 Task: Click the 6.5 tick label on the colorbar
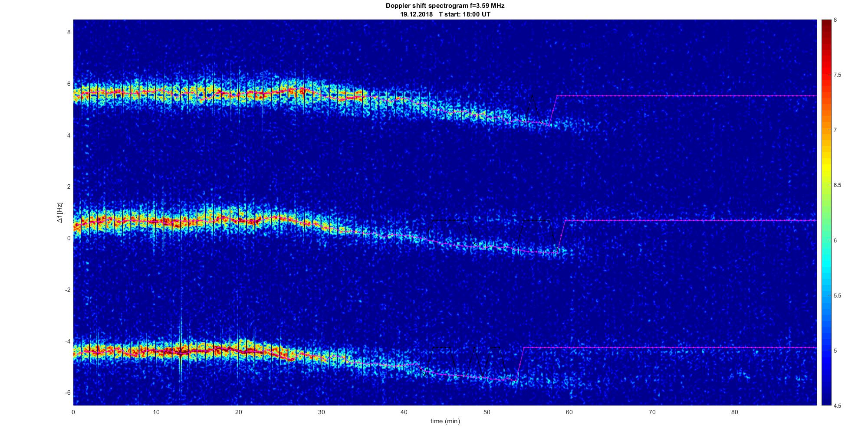(837, 185)
